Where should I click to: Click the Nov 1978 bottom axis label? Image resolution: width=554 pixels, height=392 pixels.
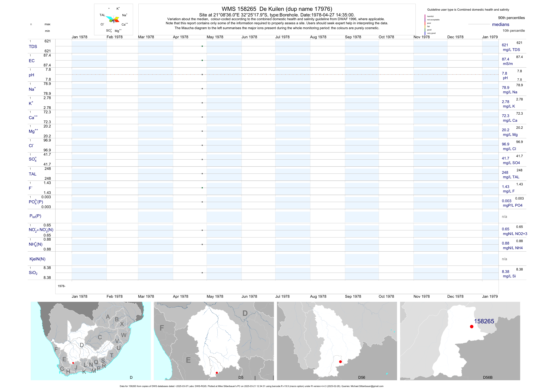(x=421, y=296)
